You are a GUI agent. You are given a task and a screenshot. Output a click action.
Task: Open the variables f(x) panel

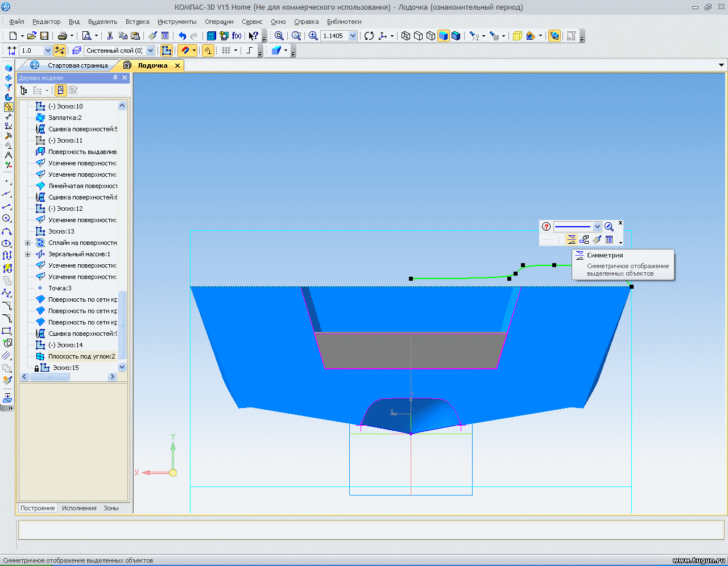[x=237, y=36]
